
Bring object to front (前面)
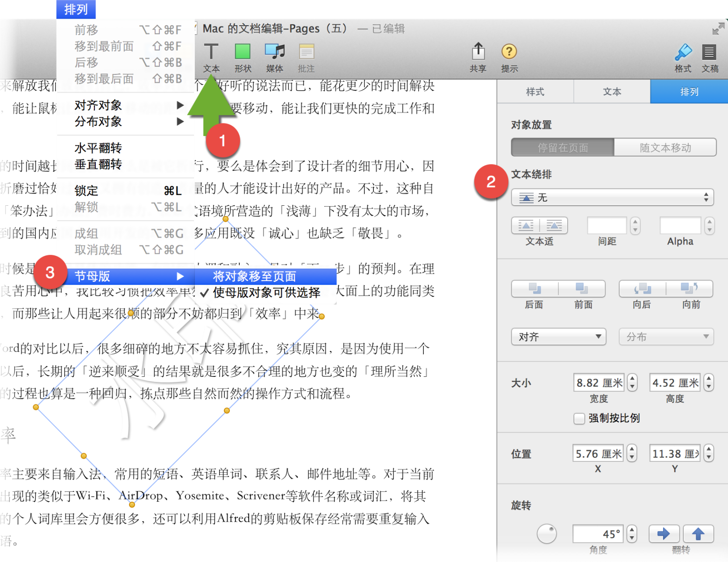(582, 288)
